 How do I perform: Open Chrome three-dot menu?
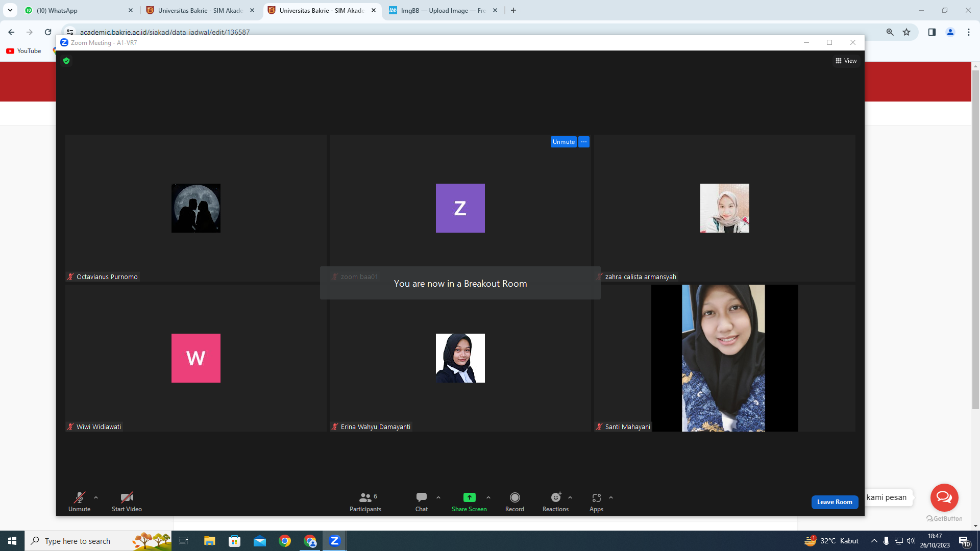[969, 32]
